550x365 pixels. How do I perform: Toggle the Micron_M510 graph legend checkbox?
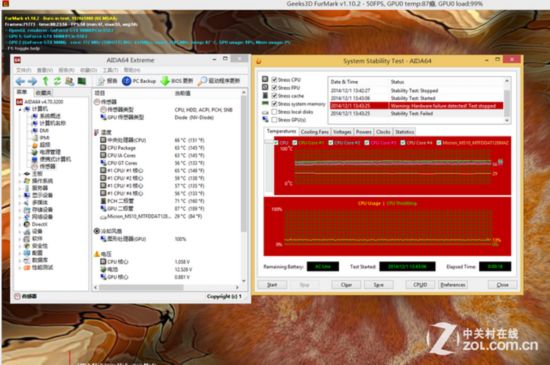(x=439, y=143)
